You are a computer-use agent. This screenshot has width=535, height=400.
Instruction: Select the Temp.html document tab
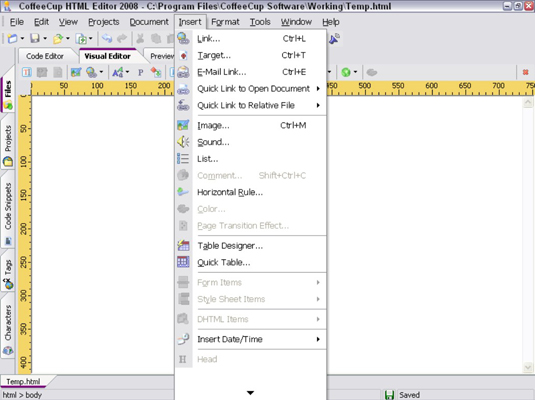point(23,381)
